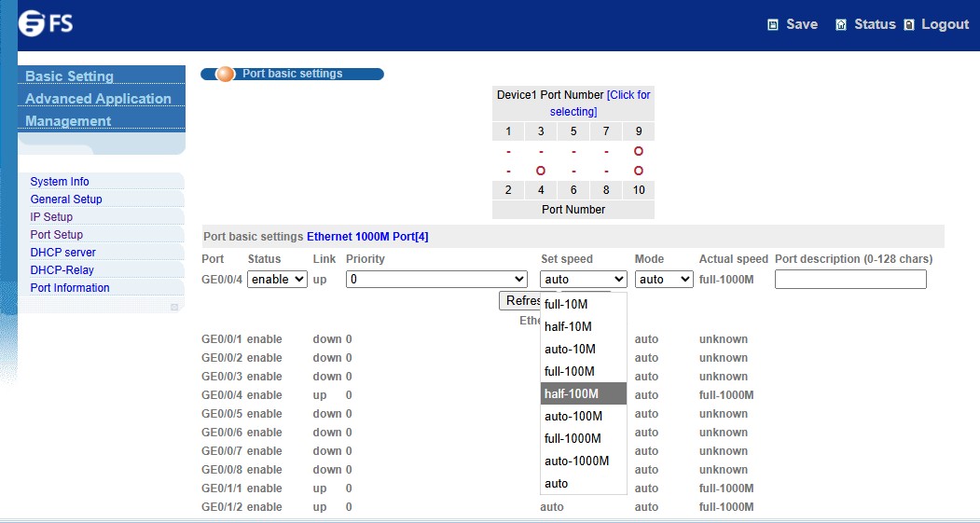The height and width of the screenshot is (523, 980).
Task: Open the Status enable dropdown
Action: point(277,279)
